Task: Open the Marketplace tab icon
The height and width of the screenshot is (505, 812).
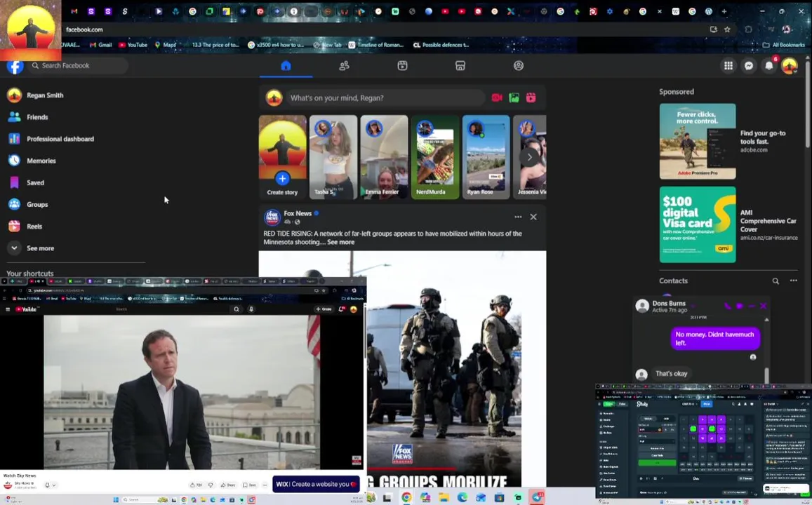Action: 460,66
